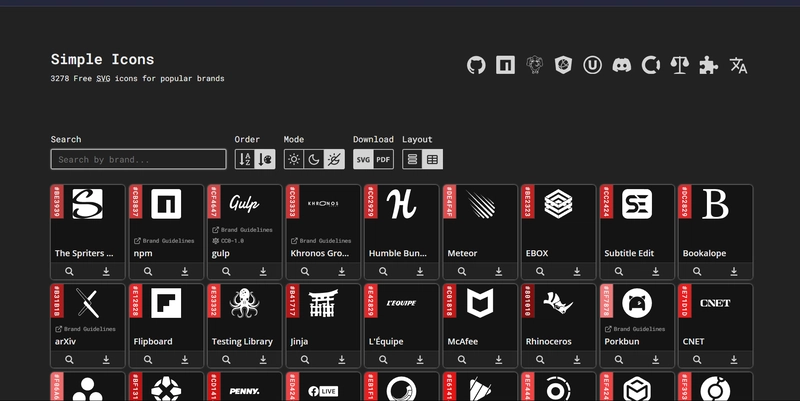
Task: Click the Testing Library octopus logo thumbnail
Action: (x=244, y=303)
